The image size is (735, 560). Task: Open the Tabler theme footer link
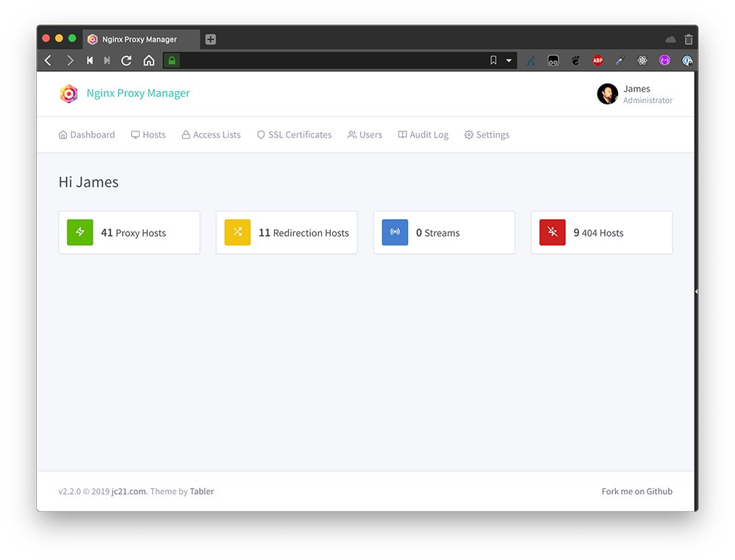pos(201,492)
